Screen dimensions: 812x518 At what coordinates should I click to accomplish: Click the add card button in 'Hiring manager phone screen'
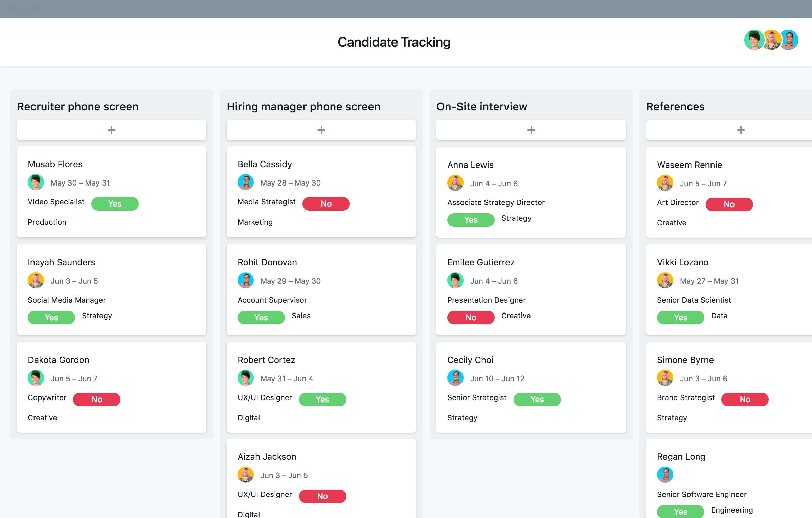coord(321,130)
